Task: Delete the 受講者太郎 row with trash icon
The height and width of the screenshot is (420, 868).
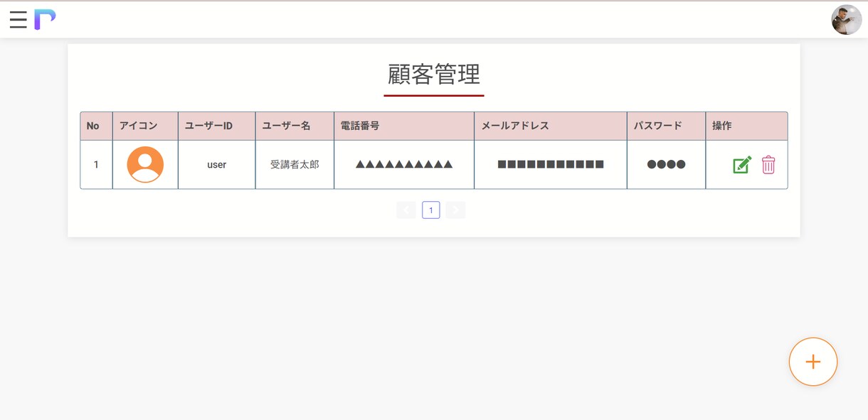Action: (x=768, y=165)
